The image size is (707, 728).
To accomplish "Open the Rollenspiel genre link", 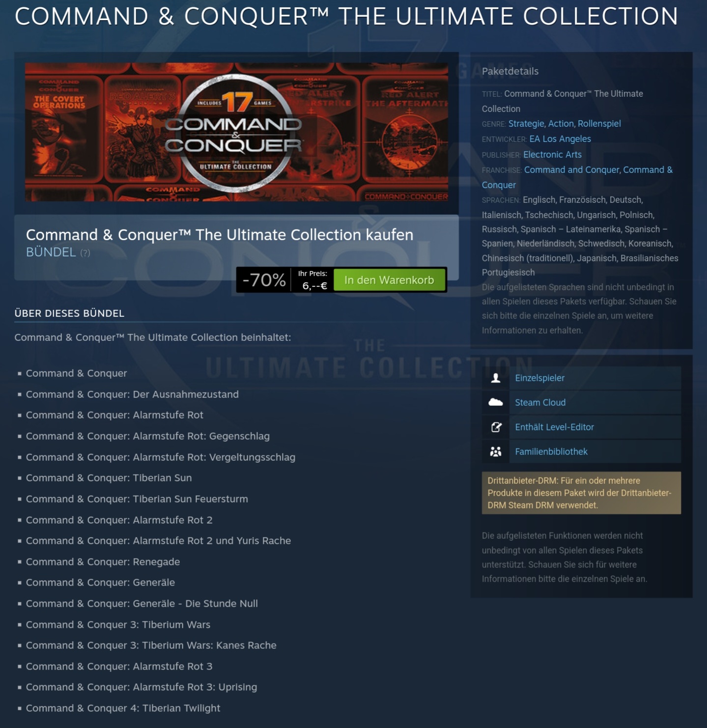I will coord(599,124).
